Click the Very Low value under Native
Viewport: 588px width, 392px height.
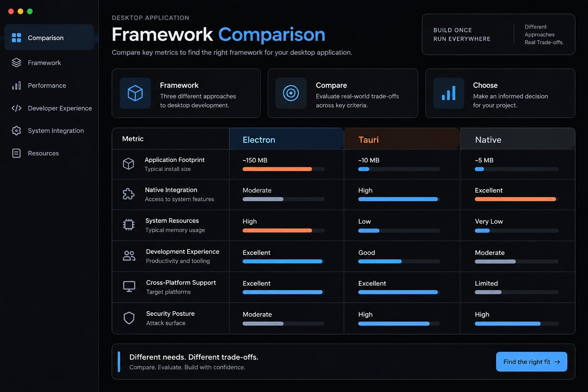[x=489, y=221]
